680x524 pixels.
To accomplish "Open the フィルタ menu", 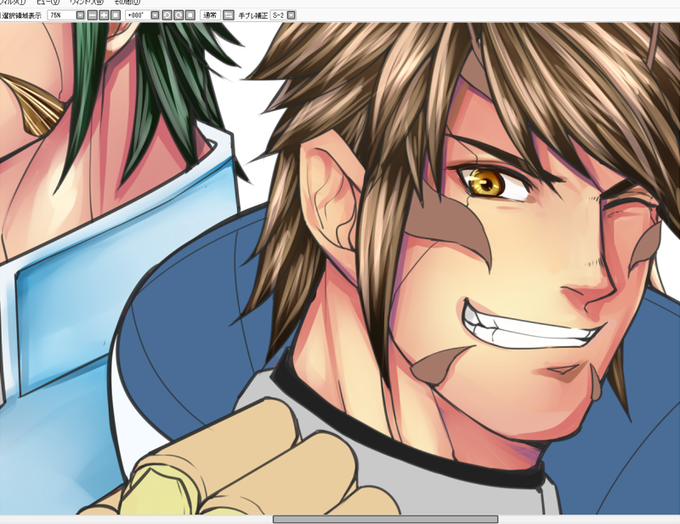I will [x=12, y=2].
